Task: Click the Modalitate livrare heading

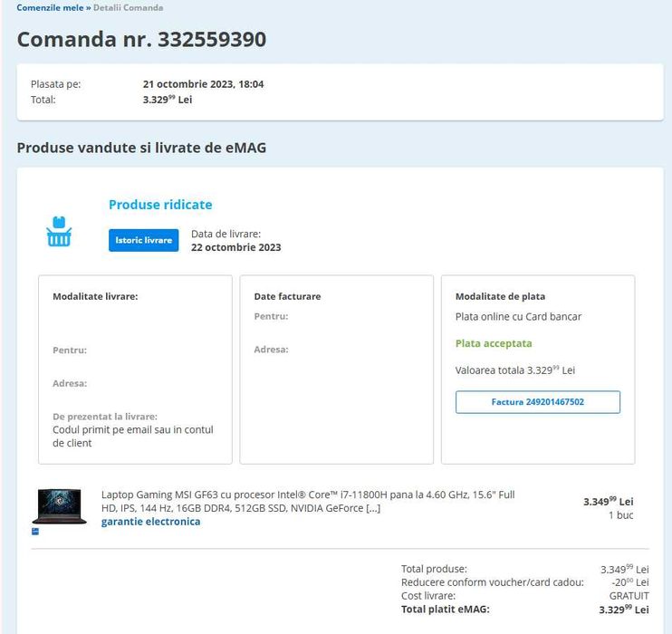Action: pos(95,297)
